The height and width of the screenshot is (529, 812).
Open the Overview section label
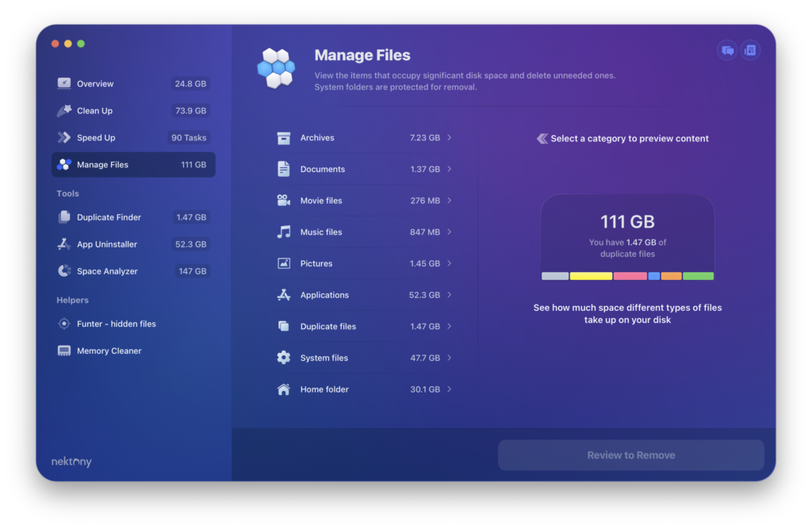click(x=95, y=84)
